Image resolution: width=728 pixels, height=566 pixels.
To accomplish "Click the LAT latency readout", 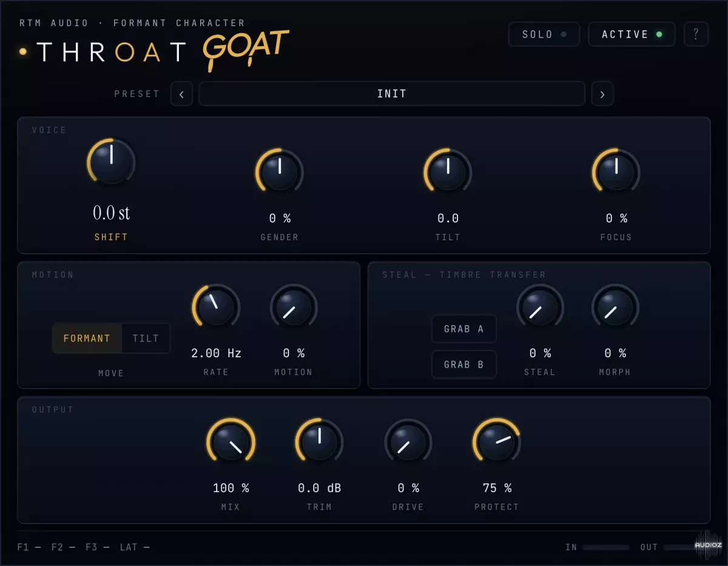I will 135,547.
